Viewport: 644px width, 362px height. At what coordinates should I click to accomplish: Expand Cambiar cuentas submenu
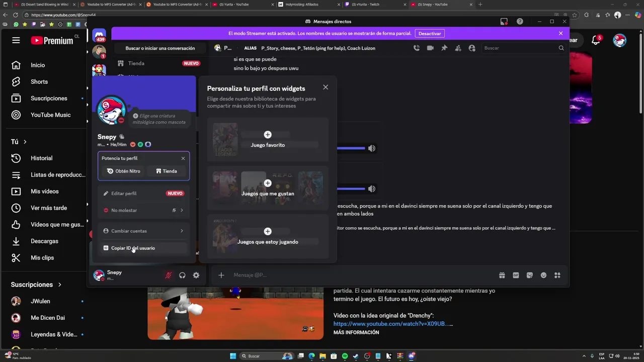click(143, 231)
